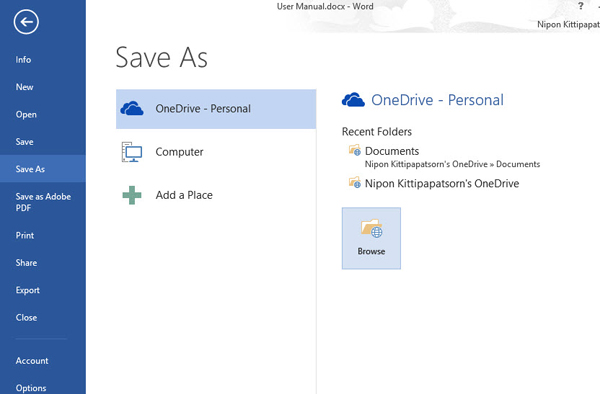Click the 'Recent Folders' heading text

377,132
